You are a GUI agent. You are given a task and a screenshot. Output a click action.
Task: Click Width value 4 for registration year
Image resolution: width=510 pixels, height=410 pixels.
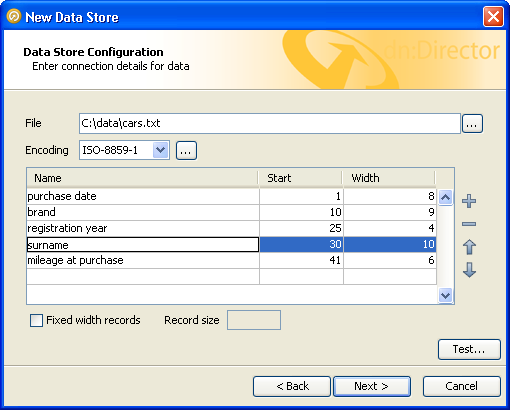390,228
